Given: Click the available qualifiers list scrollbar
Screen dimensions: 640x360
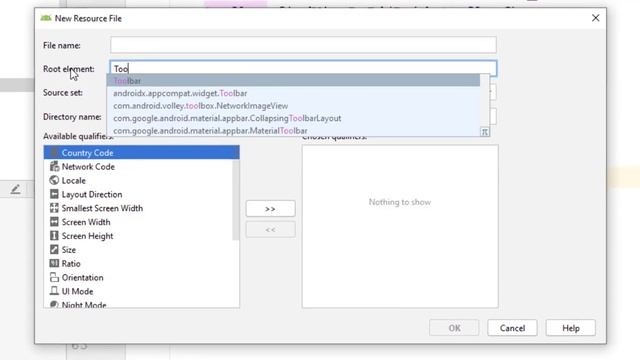Looking at the screenshot, I should click(236, 200).
